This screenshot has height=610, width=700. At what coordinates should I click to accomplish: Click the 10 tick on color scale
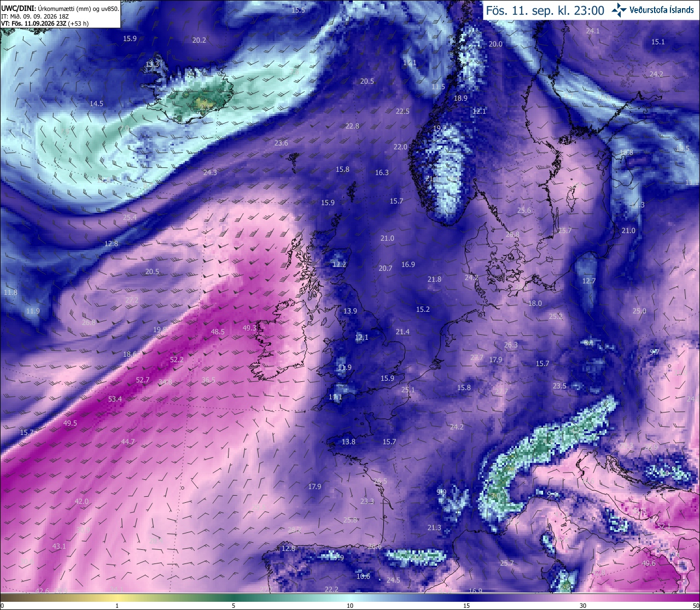(350, 606)
